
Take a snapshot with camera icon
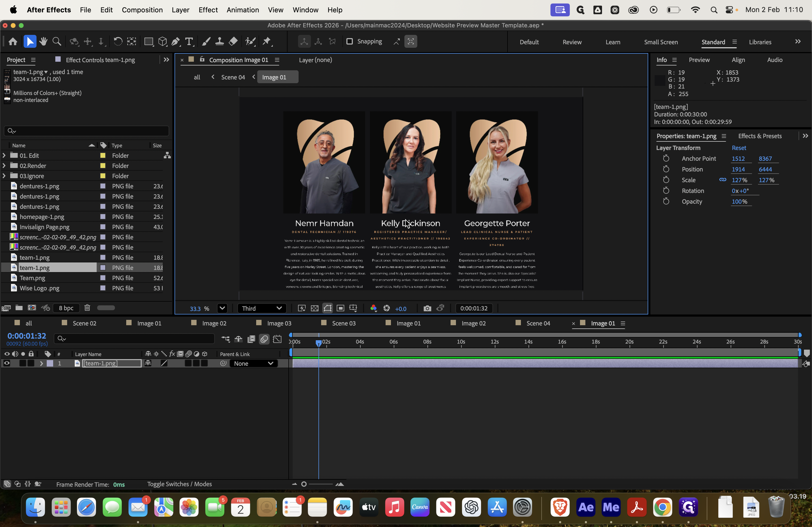427,308
